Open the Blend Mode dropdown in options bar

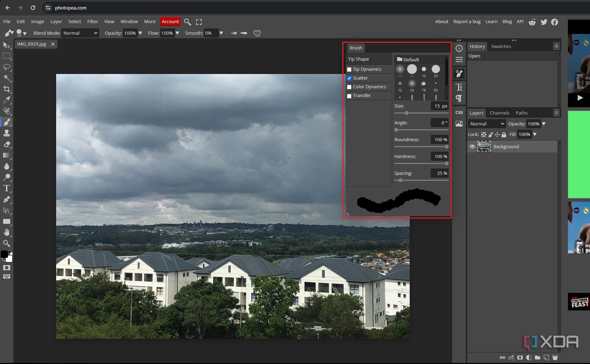click(x=80, y=33)
